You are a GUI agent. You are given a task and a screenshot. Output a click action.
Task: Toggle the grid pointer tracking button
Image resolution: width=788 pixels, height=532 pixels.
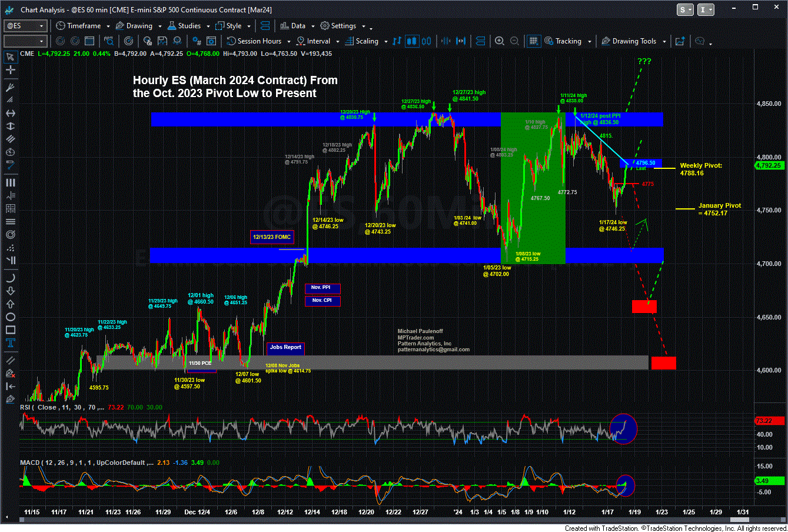(533, 41)
